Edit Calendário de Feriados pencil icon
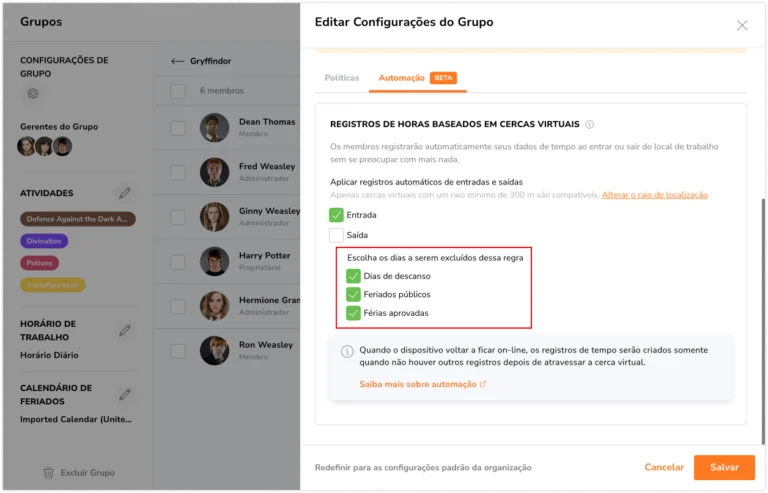The height and width of the screenshot is (493, 768). pyautogui.click(x=124, y=394)
